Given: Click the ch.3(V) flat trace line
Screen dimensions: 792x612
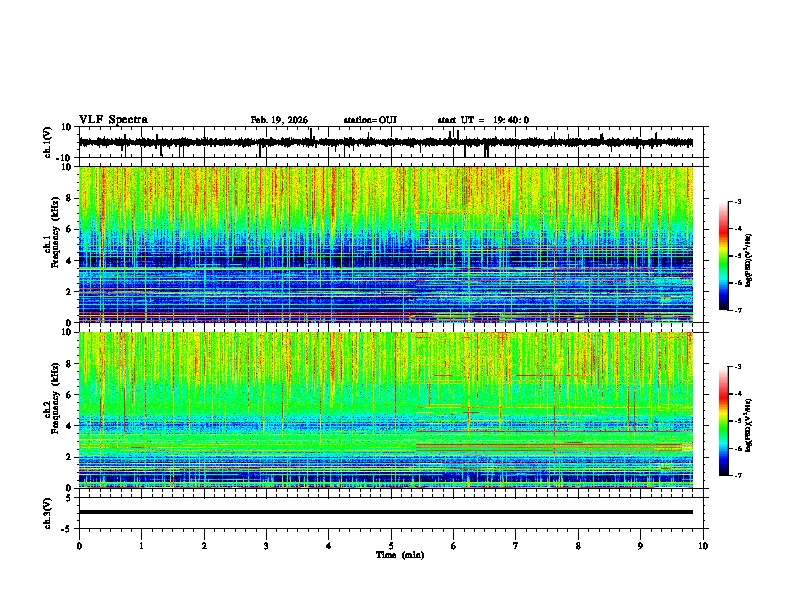Looking at the screenshot, I should [x=386, y=512].
